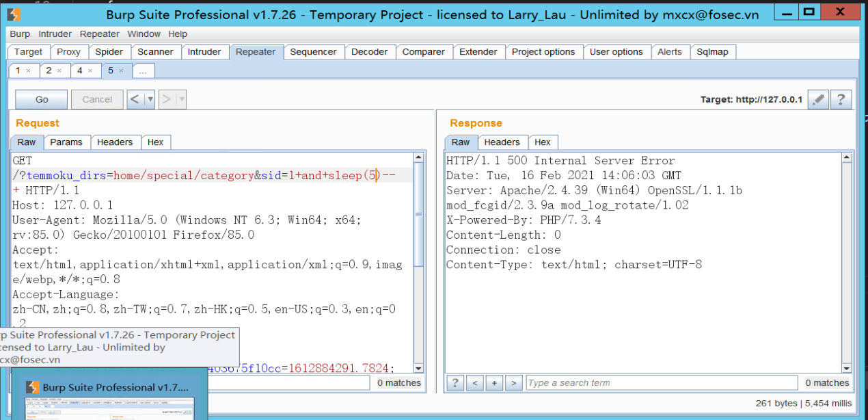Click the back history arrow button
Viewport: 868px width, 420px height.
point(135,99)
